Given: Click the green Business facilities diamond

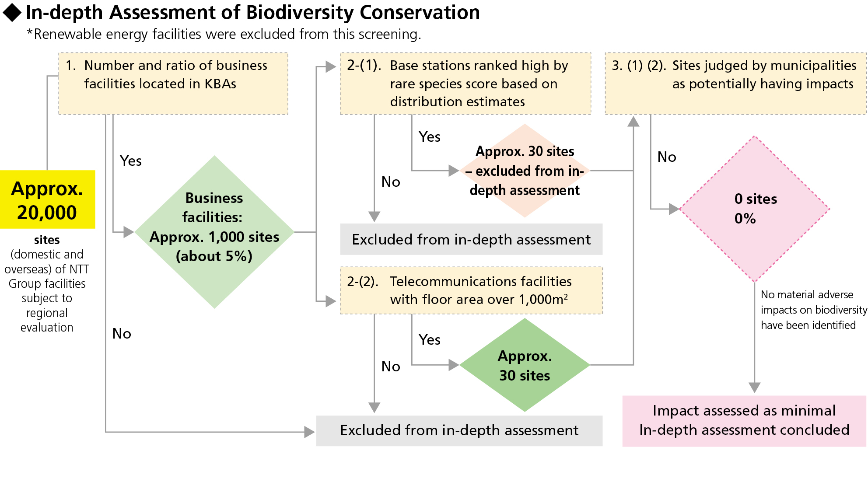Looking at the screenshot, I should pos(214,232).
